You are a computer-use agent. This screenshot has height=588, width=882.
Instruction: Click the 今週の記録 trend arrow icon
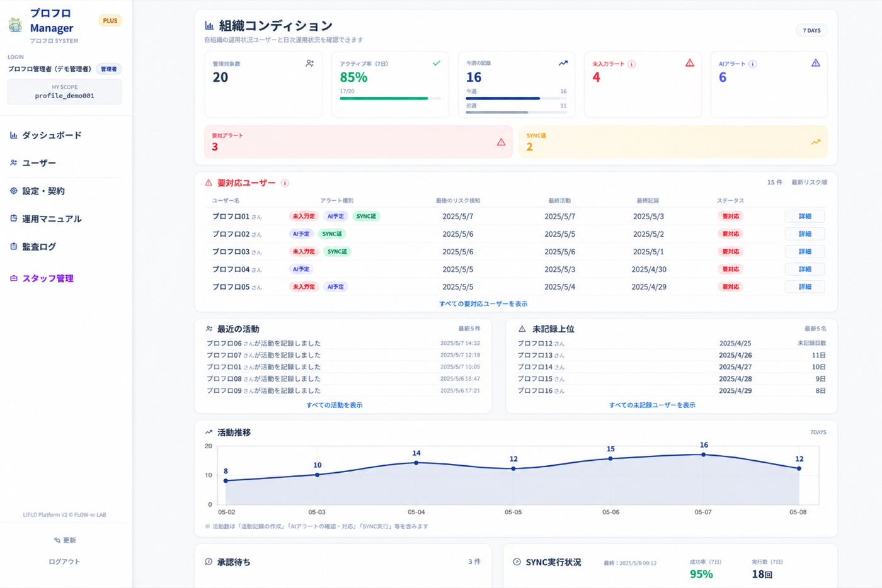tap(563, 63)
